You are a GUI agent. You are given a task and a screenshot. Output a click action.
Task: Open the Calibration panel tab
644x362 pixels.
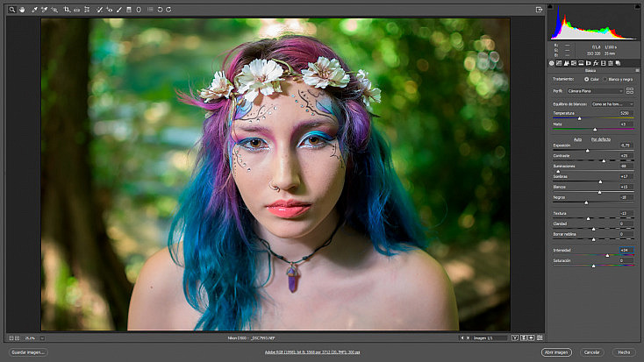click(604, 63)
